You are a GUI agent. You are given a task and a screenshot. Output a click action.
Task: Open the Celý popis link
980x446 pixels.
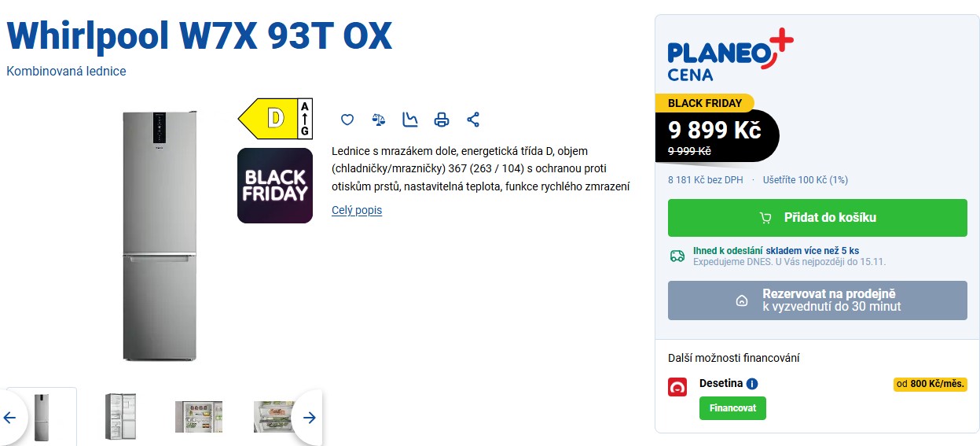pos(357,210)
